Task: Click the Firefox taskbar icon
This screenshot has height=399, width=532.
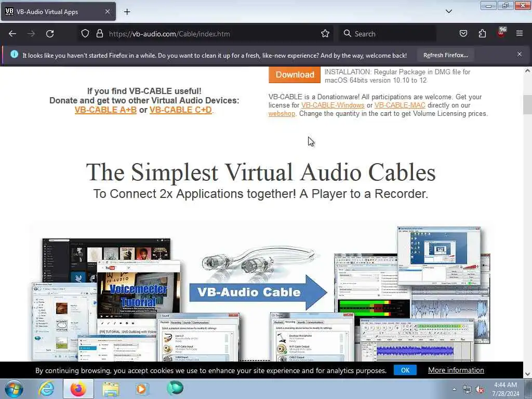Action: pos(78,389)
